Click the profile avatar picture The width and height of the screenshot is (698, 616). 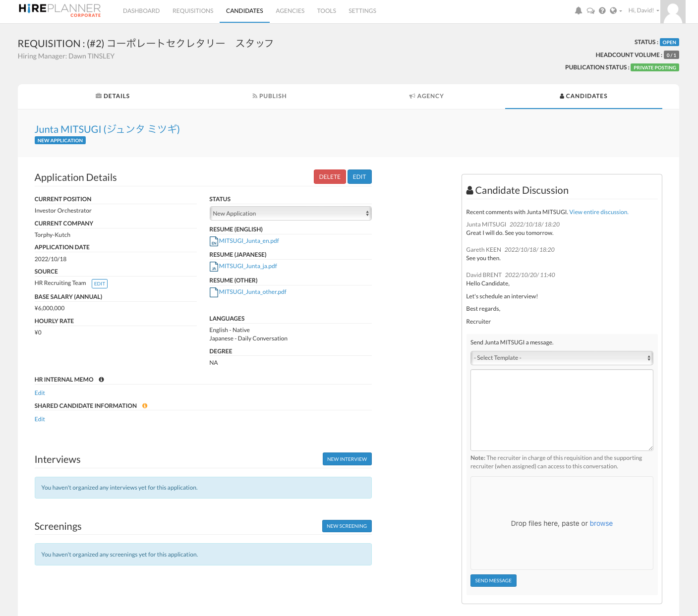click(673, 11)
